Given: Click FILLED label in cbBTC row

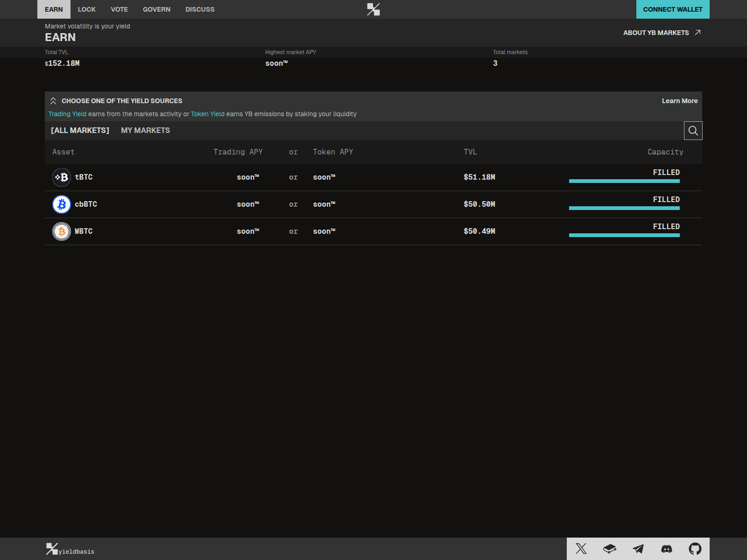Looking at the screenshot, I should [x=666, y=200].
